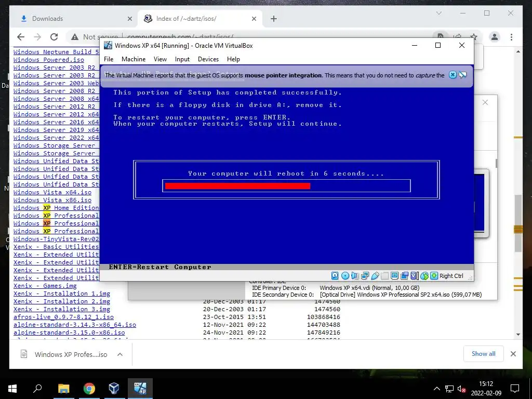Viewport: 532px width, 399px height.
Task: Open the Devices menu
Action: tap(208, 59)
